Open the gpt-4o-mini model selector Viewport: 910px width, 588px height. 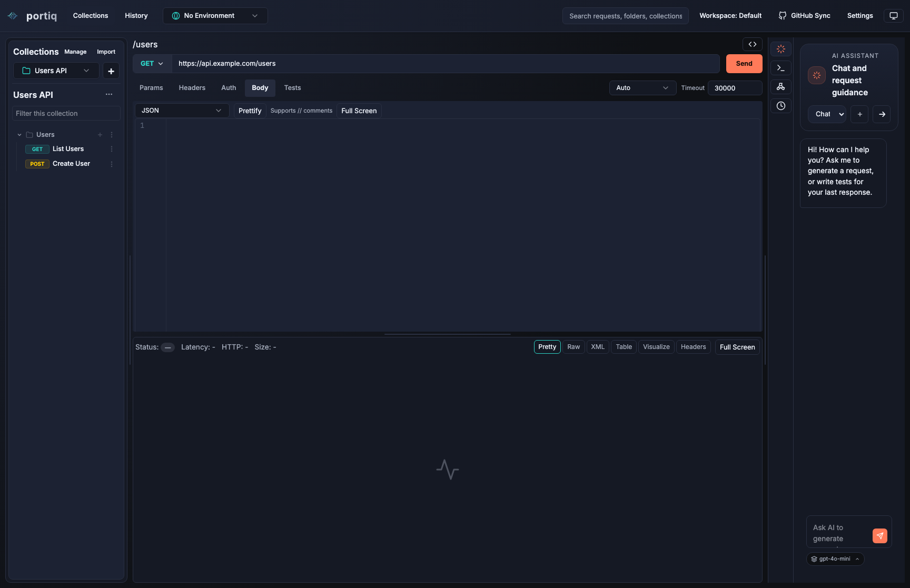835,559
